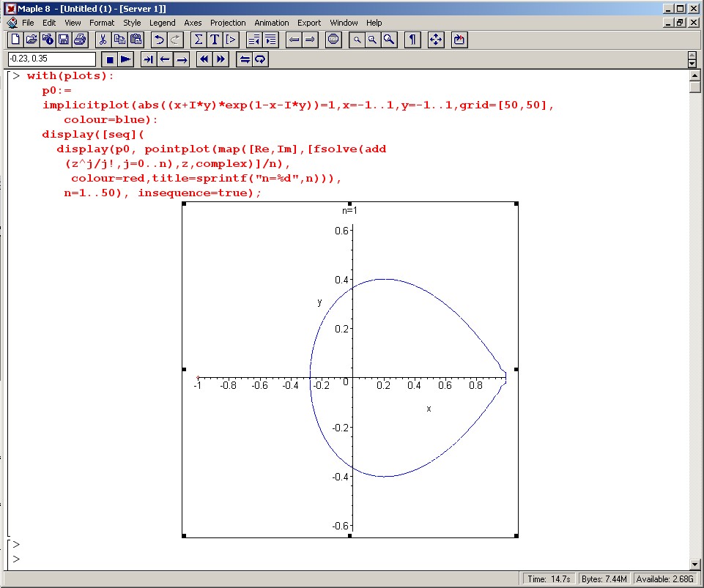Advance animation to next frame

149,59
